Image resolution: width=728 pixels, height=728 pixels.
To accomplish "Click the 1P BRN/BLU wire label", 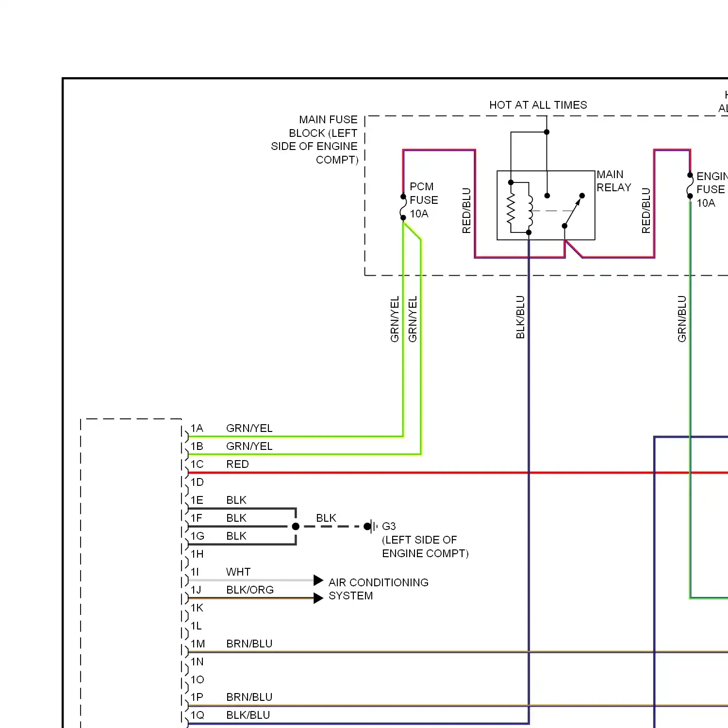I will pos(249,697).
